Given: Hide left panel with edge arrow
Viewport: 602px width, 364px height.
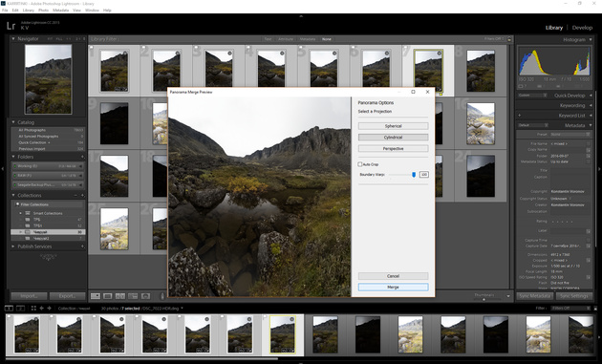Looking at the screenshot, I should tap(3, 168).
